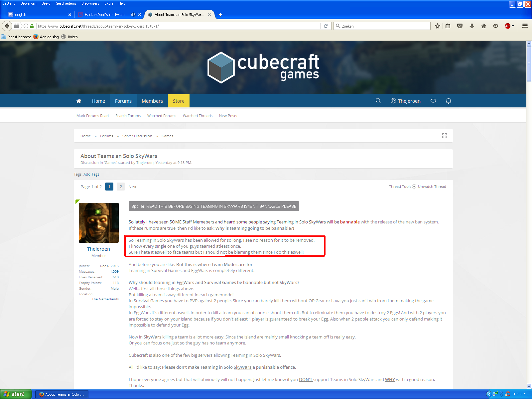Screen dimensions: 532x399
Task: Open TheJeroen account menu in navbar
Action: (406, 101)
